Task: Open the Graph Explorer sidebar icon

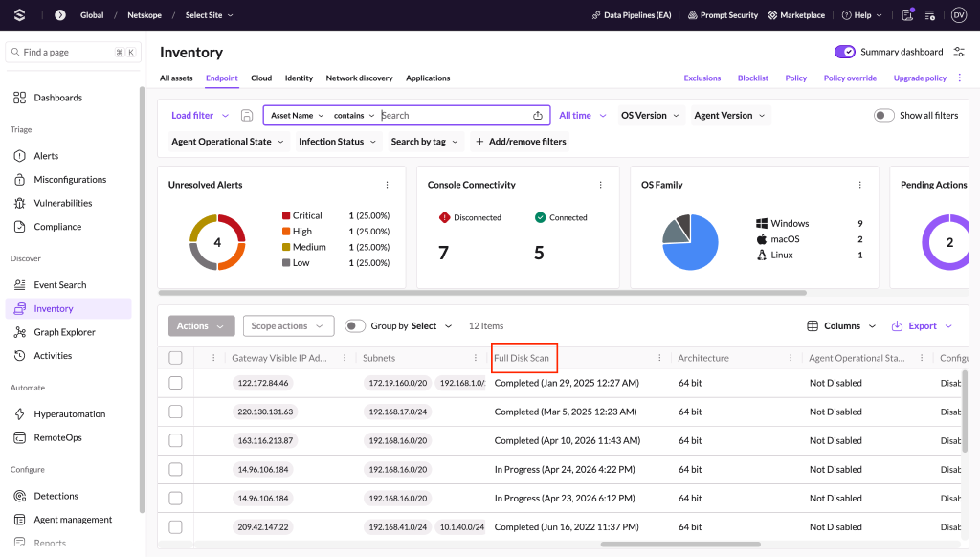Action: [20, 332]
